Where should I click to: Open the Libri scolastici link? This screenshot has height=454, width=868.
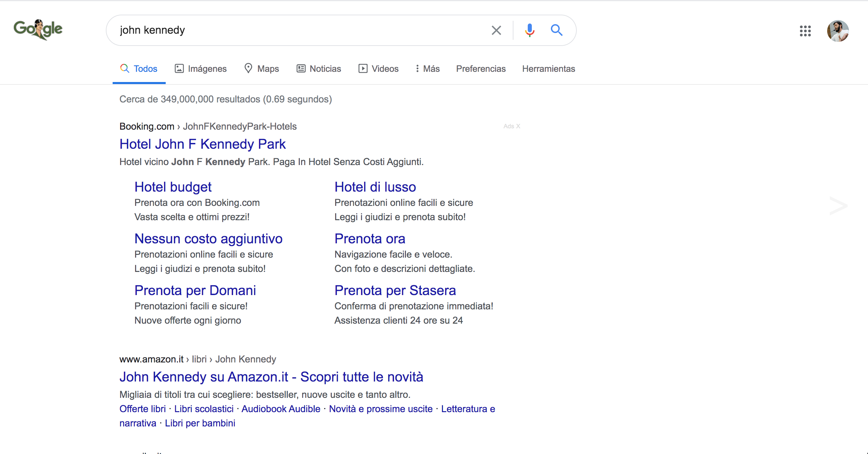pyautogui.click(x=204, y=409)
